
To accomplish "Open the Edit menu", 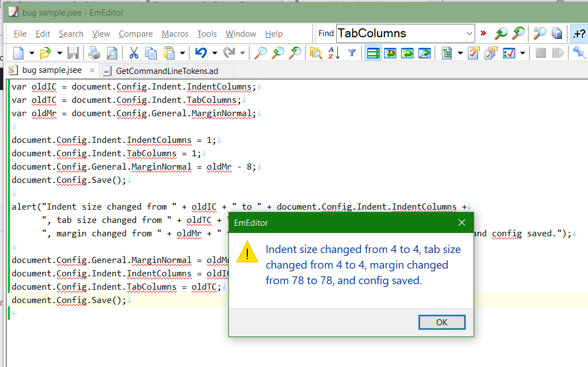I will tap(43, 34).
